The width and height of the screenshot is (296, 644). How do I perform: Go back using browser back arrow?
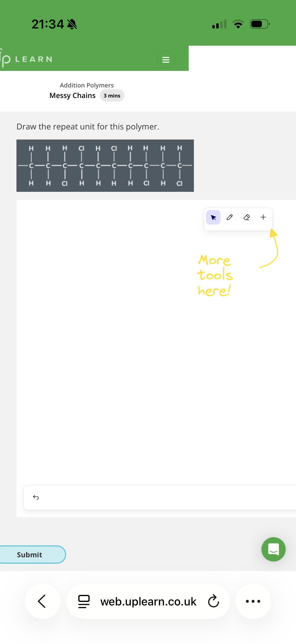42,601
